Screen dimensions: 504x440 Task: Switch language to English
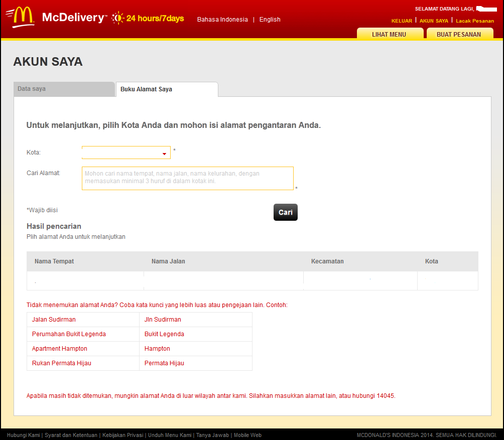(270, 20)
